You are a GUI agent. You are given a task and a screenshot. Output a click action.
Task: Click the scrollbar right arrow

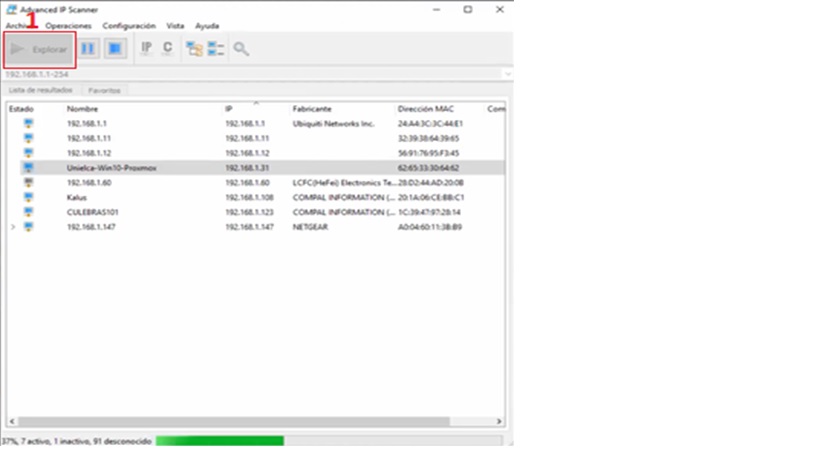pos(499,421)
